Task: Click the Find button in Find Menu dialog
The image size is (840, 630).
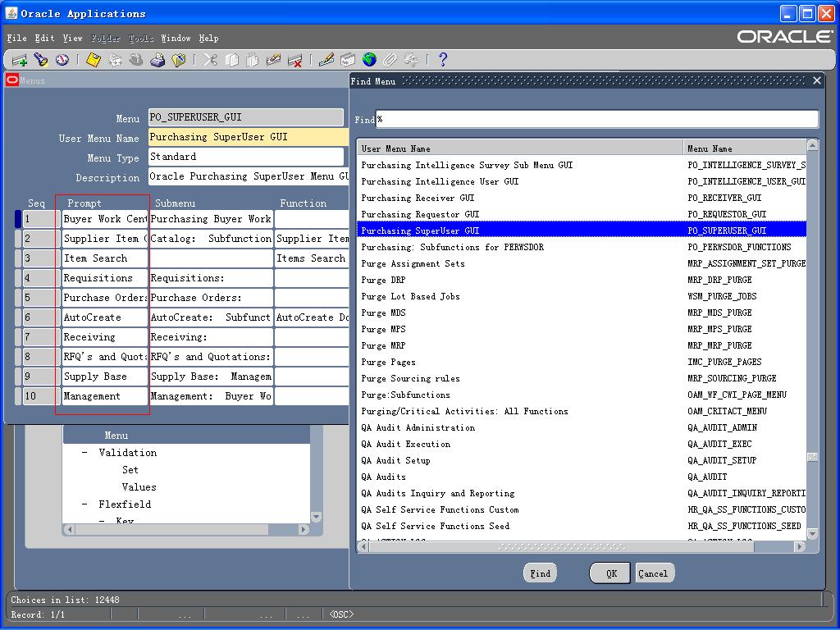Action: click(x=540, y=573)
